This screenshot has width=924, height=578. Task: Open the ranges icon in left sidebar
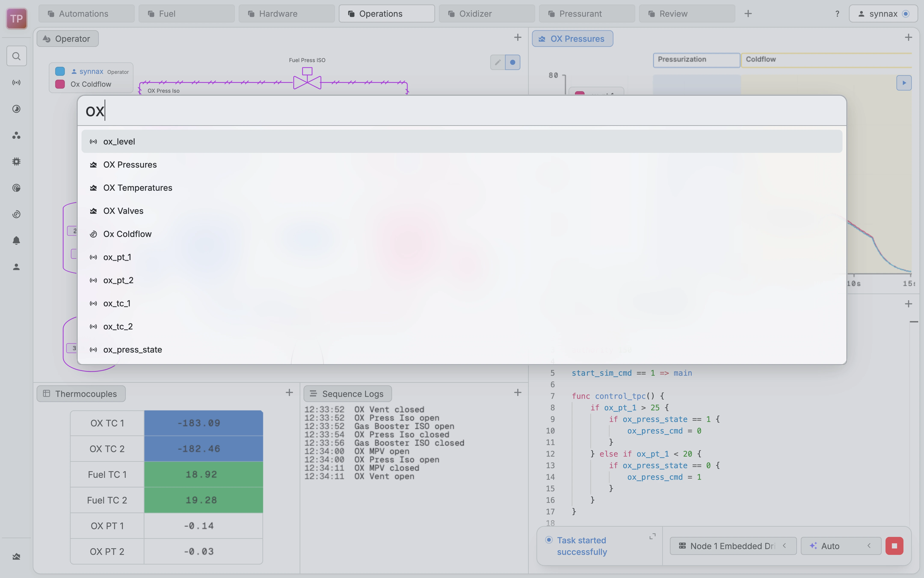[16, 109]
